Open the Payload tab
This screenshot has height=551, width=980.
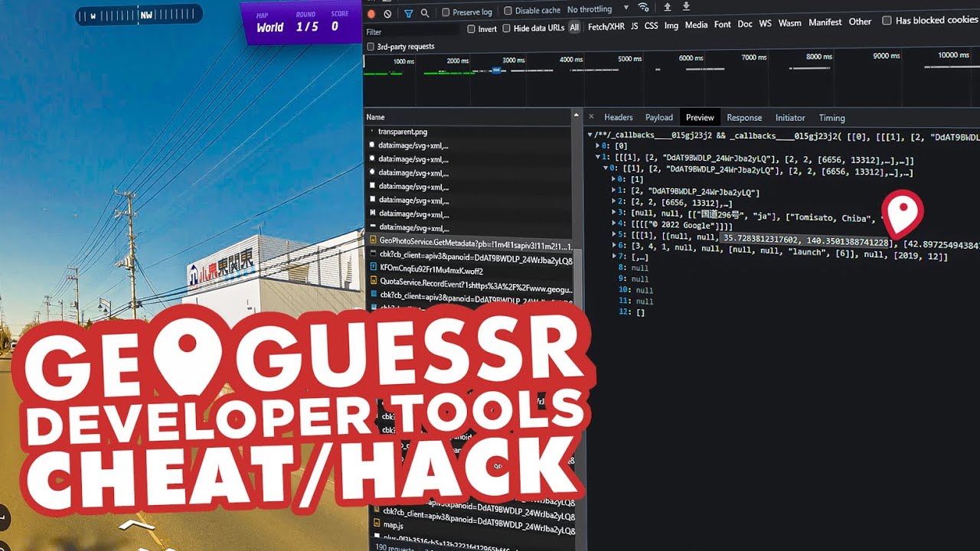pos(658,118)
